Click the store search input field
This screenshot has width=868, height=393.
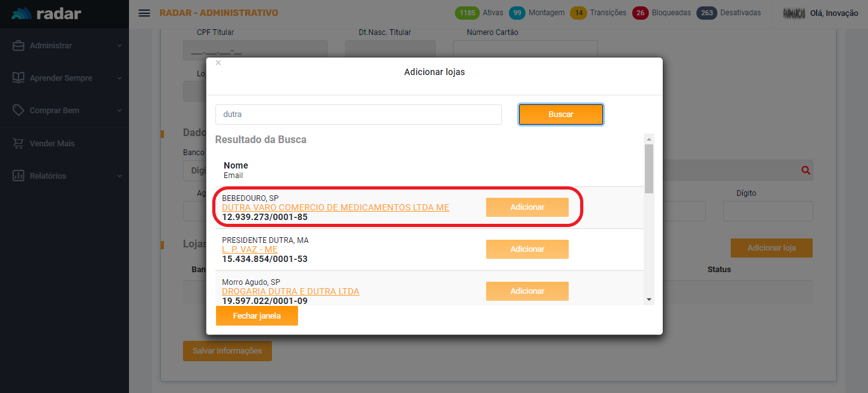(358, 114)
